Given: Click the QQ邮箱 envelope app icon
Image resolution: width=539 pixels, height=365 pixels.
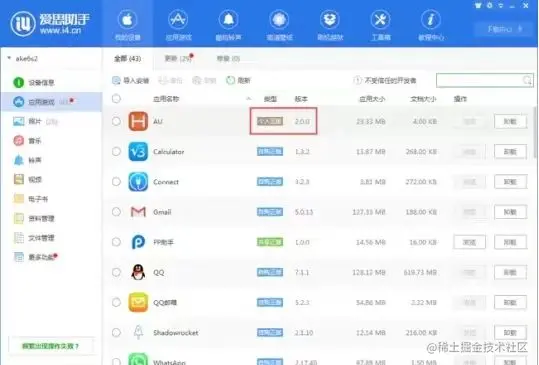Looking at the screenshot, I should point(138,302).
